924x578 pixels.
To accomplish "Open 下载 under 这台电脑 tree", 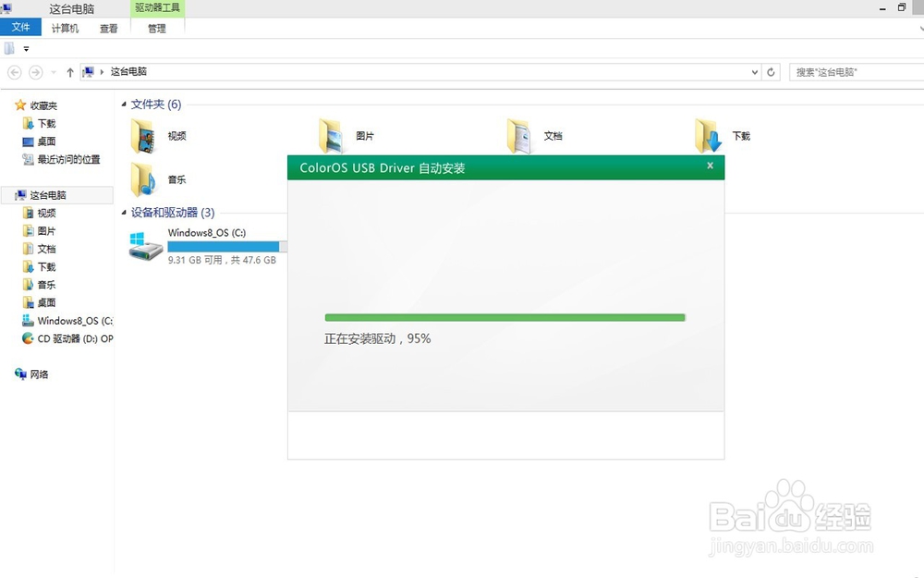I will 46,266.
